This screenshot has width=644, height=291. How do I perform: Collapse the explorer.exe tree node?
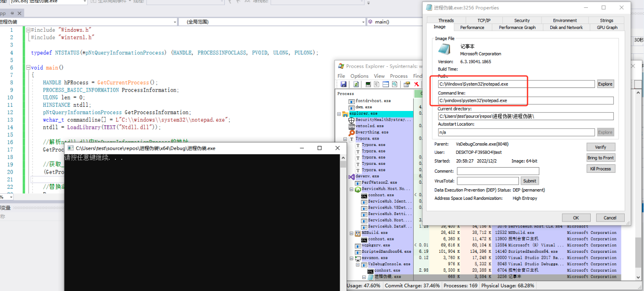(339, 114)
